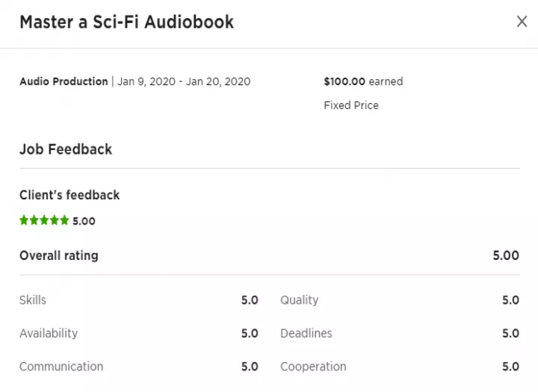This screenshot has width=538, height=392.
Task: Click the Fixed Price label
Action: tap(351, 105)
